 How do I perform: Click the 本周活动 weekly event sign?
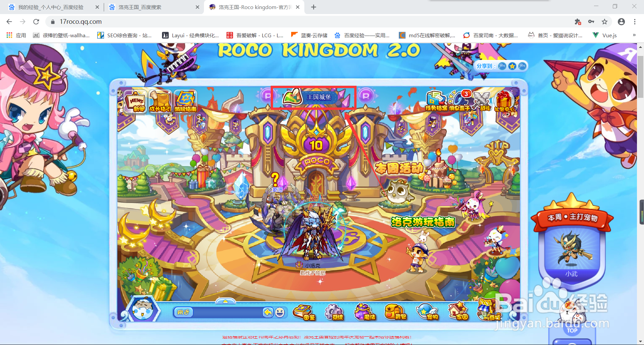399,168
